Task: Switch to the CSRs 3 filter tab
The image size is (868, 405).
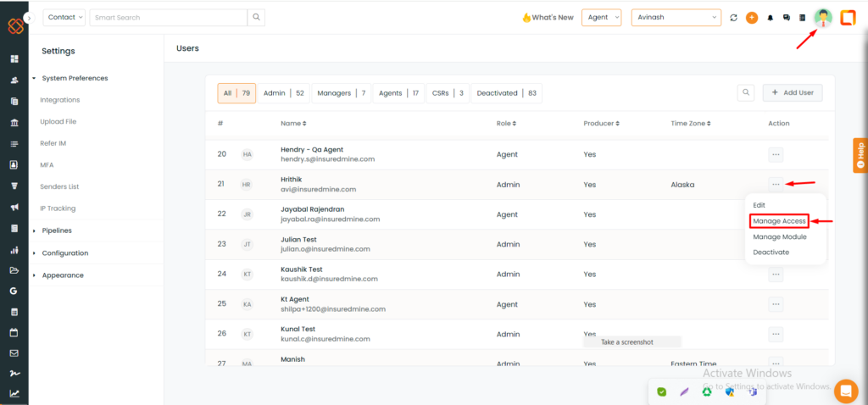Action: tap(448, 93)
